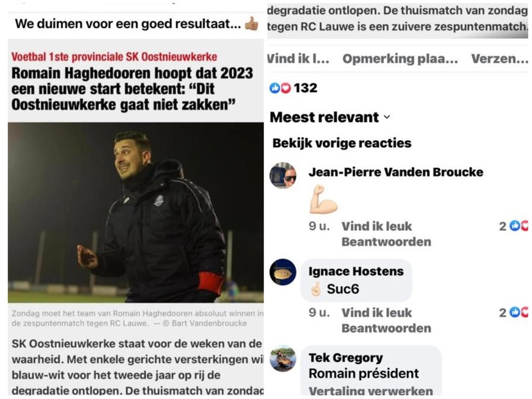The height and width of the screenshot is (399, 532).
Task: View reactions on Jean-Pierre Vanden Broucke's comment
Action: coord(514,226)
